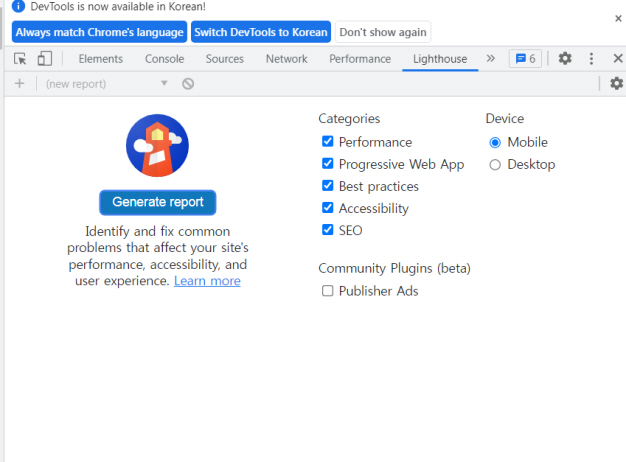Add a new Lighthouse report with plus icon
The image size is (626, 462).
click(20, 83)
